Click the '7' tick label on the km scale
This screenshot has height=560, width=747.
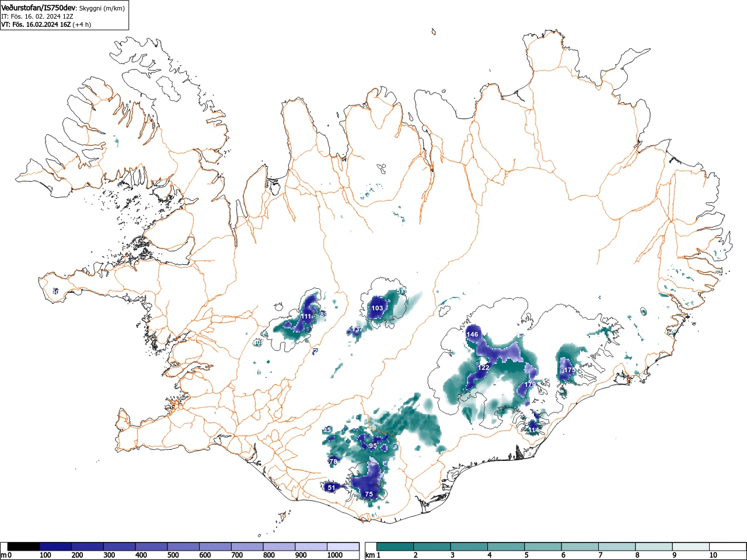pyautogui.click(x=601, y=555)
